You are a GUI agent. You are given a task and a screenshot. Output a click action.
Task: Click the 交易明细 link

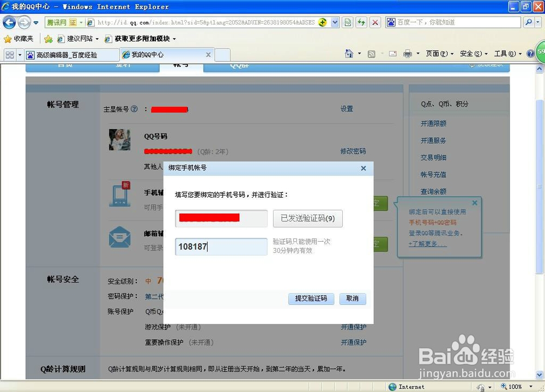pos(433,157)
